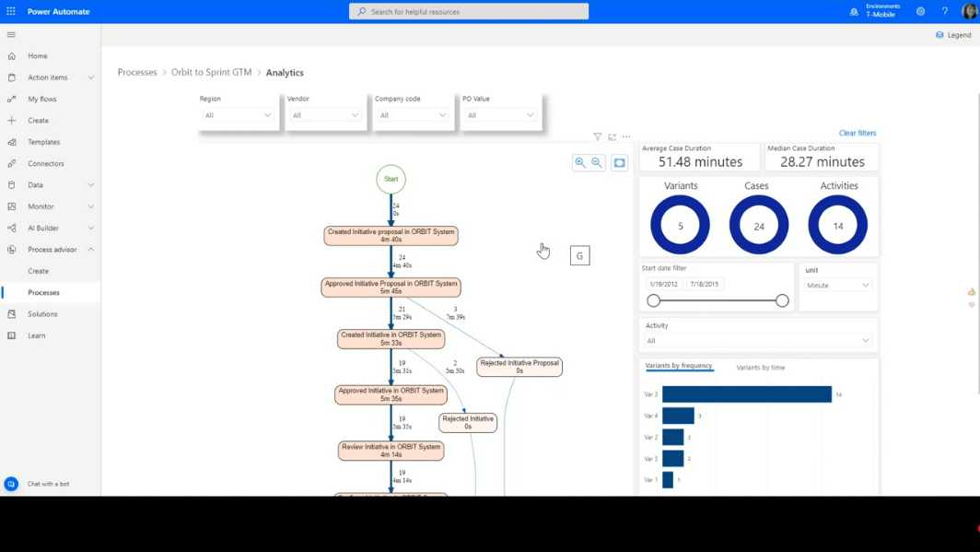The width and height of the screenshot is (980, 552).
Task: Click the focus mode expand icon
Action: click(612, 136)
